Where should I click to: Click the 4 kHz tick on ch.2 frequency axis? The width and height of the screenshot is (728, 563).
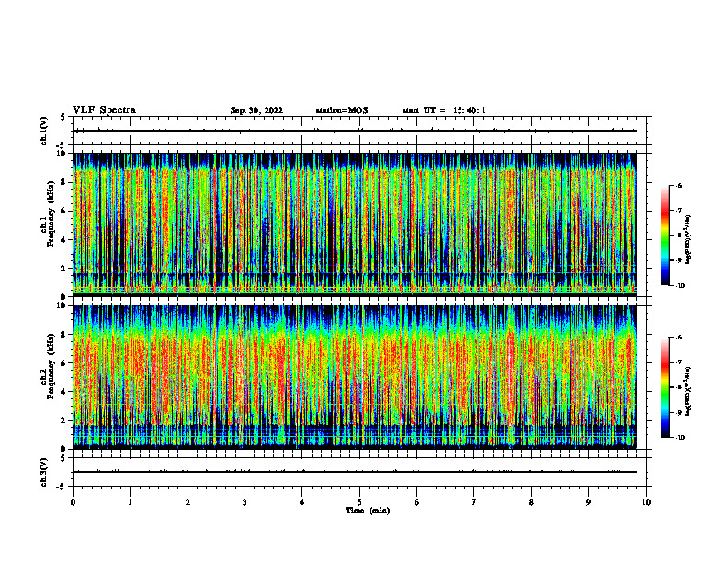point(63,392)
